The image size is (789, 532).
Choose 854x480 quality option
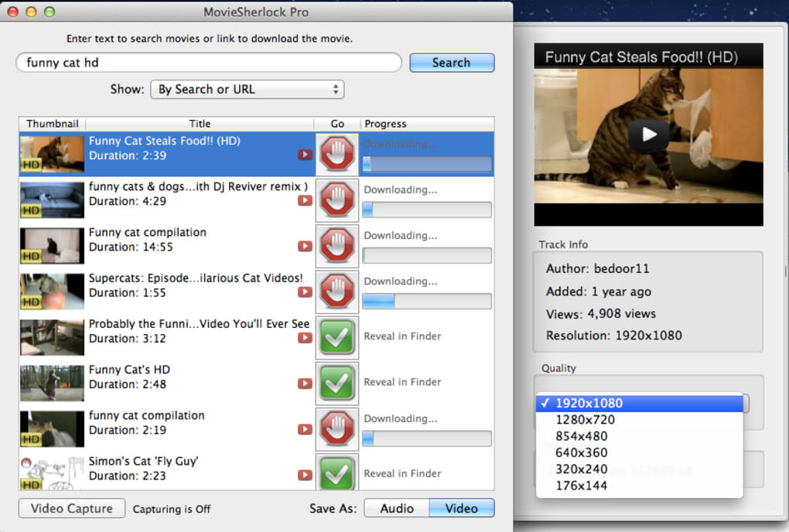tap(640, 436)
